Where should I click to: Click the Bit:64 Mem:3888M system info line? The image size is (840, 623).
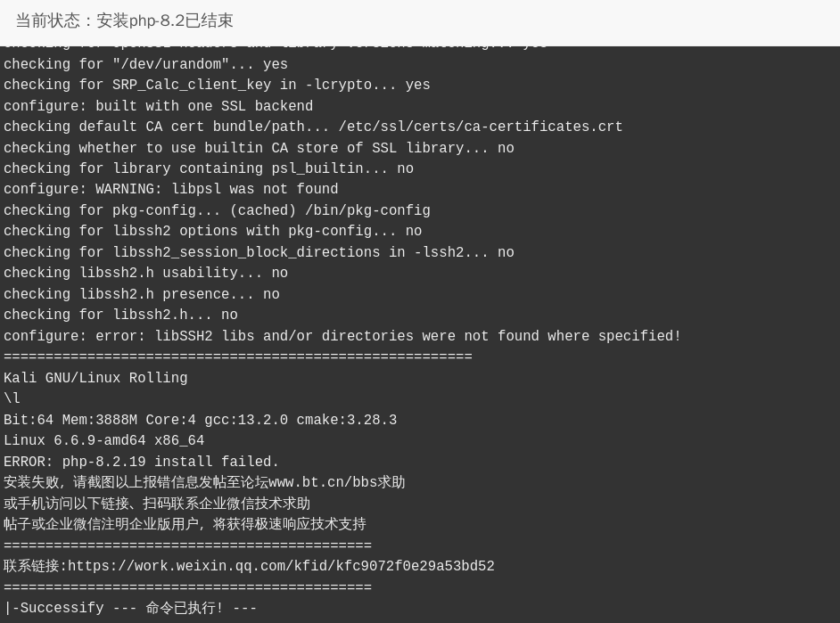(201, 420)
